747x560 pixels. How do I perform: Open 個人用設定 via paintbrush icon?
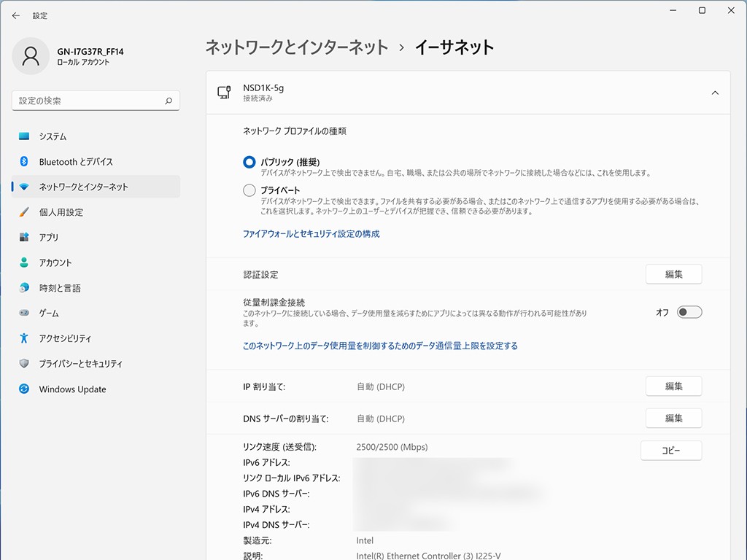tap(24, 212)
